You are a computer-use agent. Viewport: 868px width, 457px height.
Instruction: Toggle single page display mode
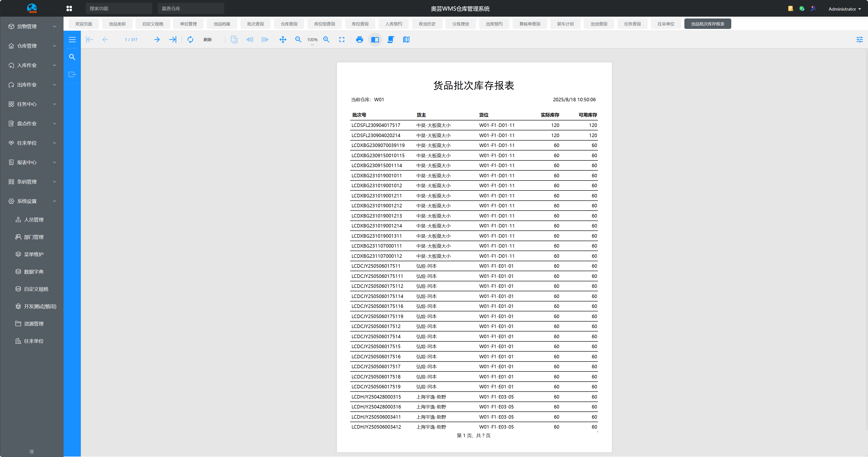[x=375, y=40]
